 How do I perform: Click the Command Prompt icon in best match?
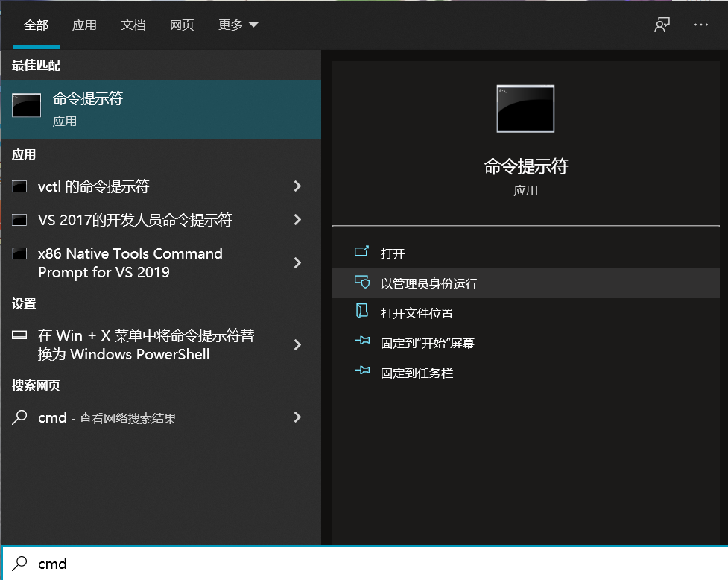[27, 105]
